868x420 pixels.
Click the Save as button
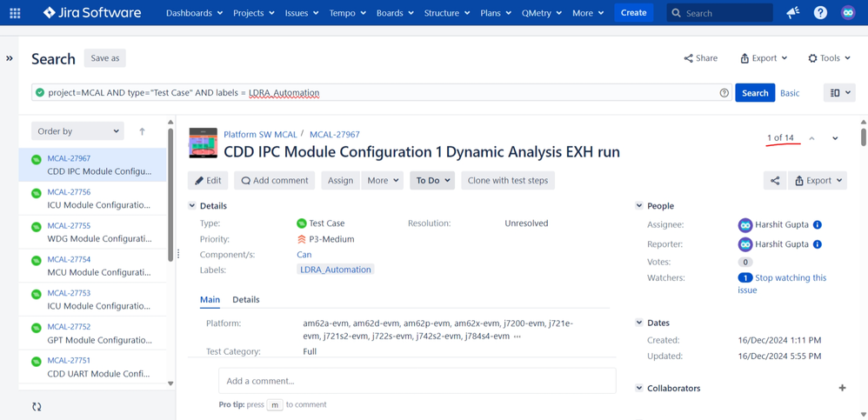pos(104,58)
